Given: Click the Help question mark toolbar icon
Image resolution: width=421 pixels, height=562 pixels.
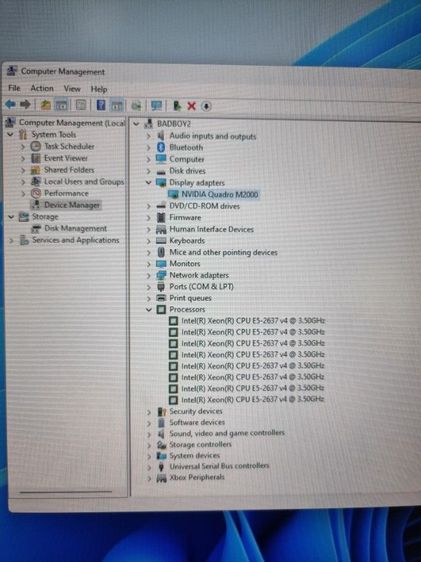Looking at the screenshot, I should [101, 105].
